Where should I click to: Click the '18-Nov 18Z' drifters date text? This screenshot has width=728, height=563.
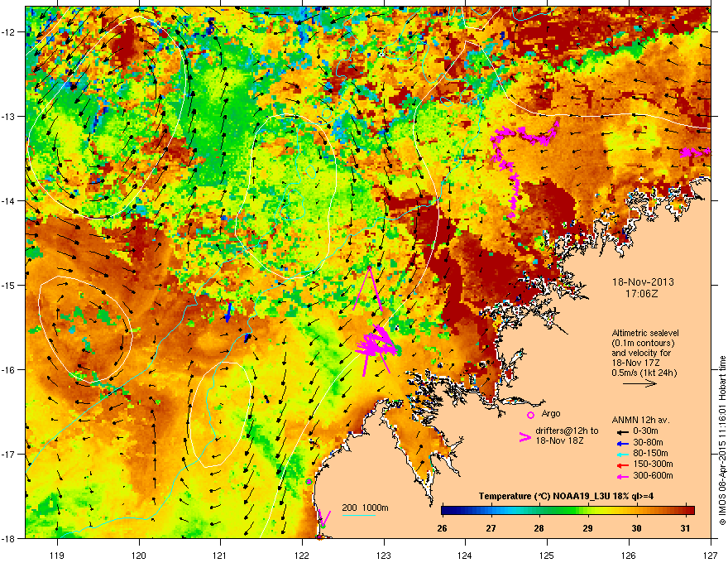coord(559,440)
